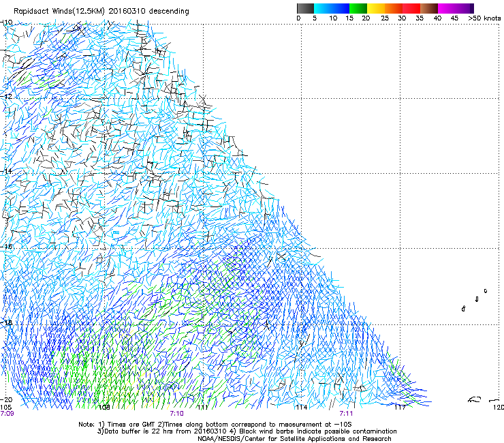Click the '120' longitude label

(499, 408)
